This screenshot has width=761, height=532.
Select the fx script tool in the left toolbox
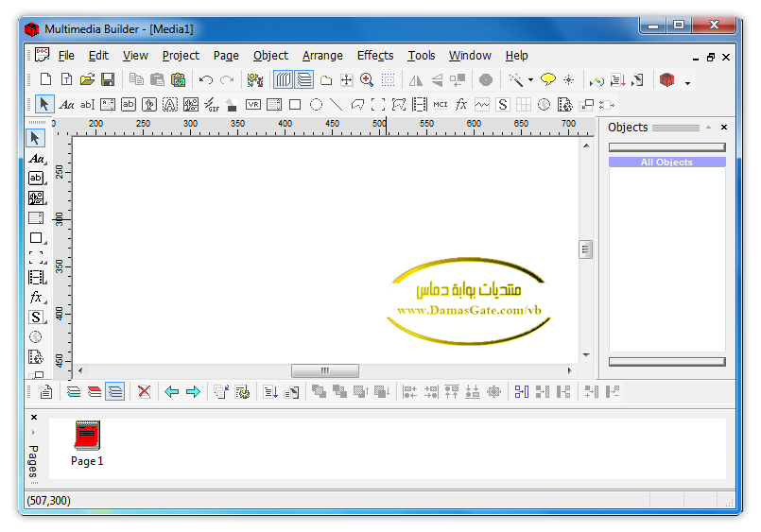(x=37, y=297)
